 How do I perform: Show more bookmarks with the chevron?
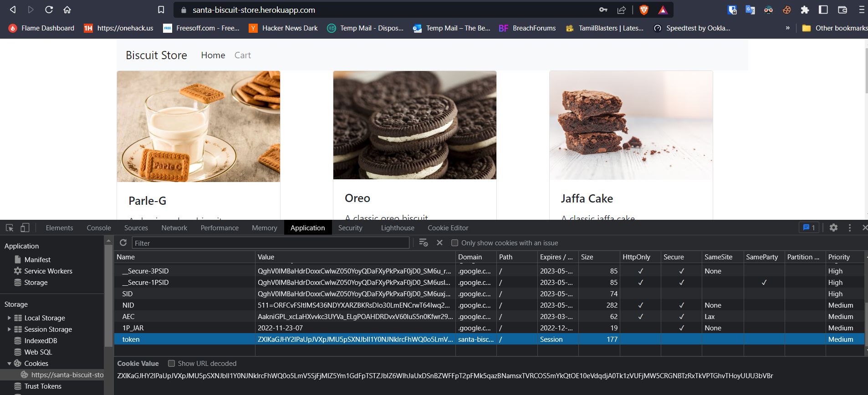click(787, 28)
